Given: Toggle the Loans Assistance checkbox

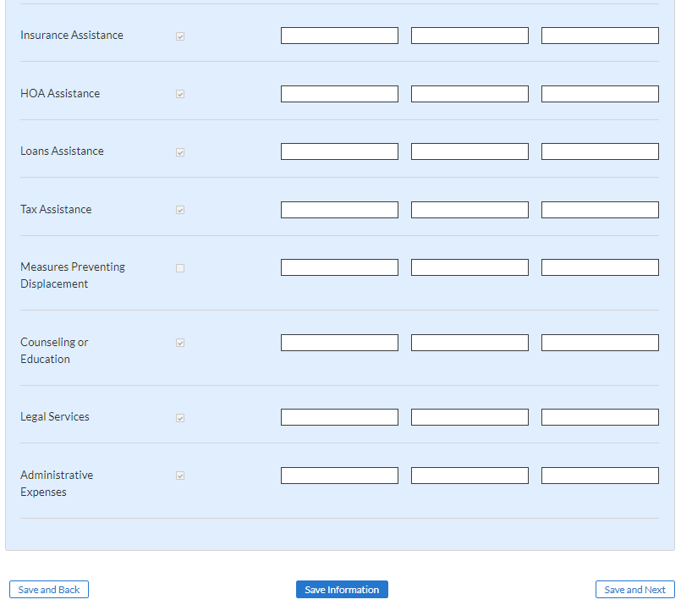Looking at the screenshot, I should [180, 152].
